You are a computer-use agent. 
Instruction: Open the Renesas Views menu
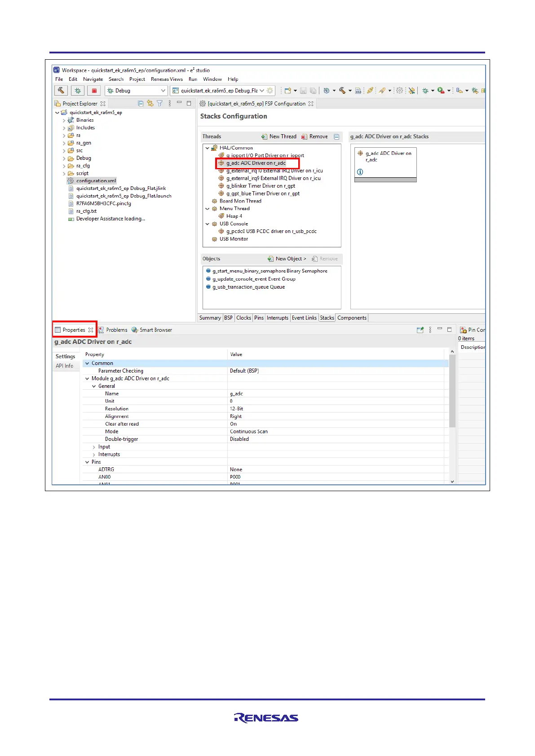point(167,79)
